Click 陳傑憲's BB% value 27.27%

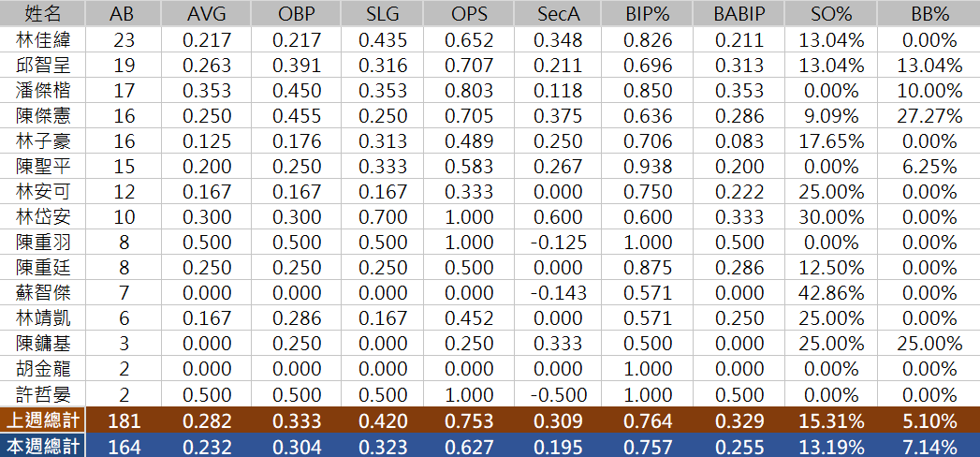(x=929, y=115)
